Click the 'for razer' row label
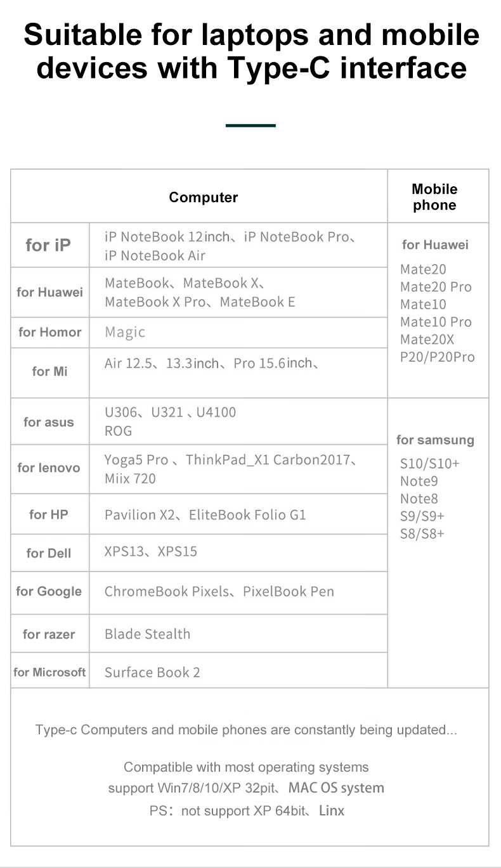Image resolution: width=501 pixels, height=868 pixels. (x=49, y=634)
